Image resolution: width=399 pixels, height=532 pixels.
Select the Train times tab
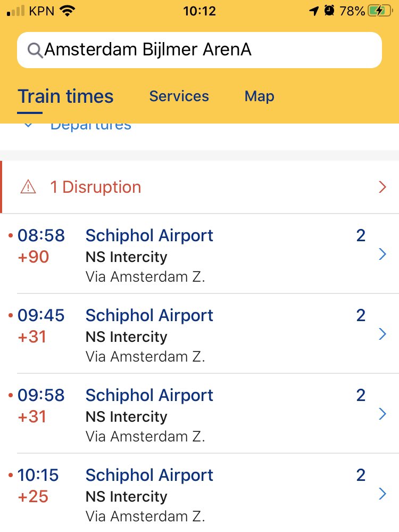pyautogui.click(x=65, y=96)
